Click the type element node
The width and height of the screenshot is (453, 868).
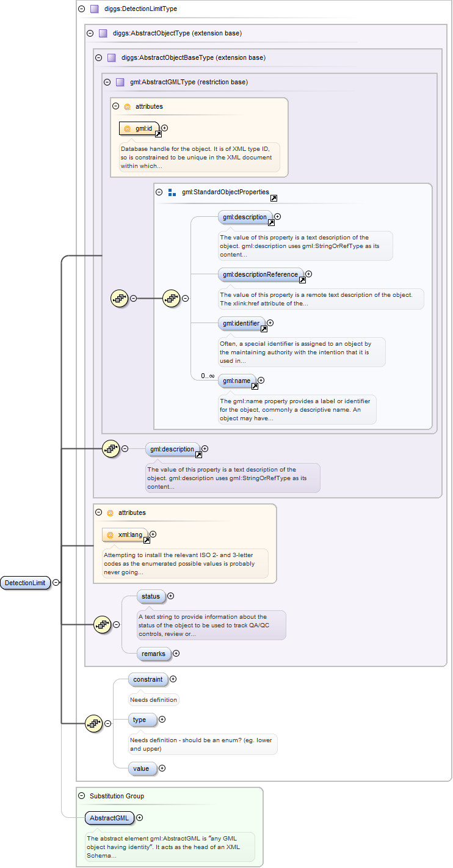[141, 720]
